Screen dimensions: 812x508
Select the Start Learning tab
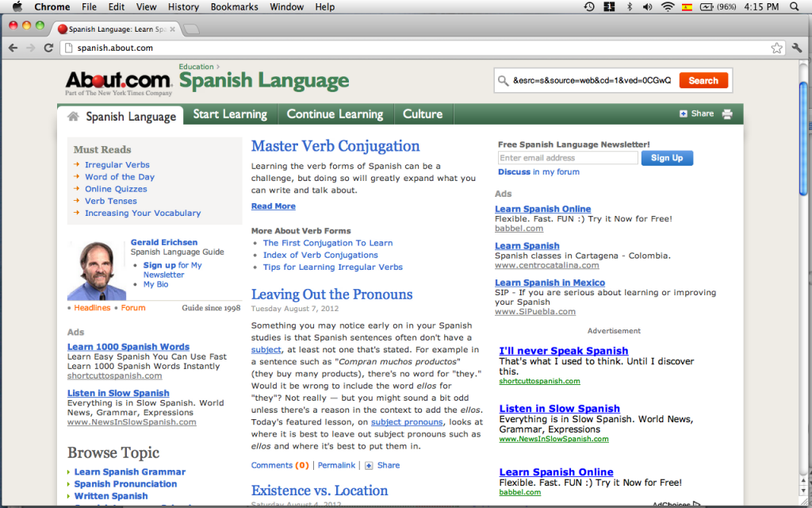(x=231, y=114)
